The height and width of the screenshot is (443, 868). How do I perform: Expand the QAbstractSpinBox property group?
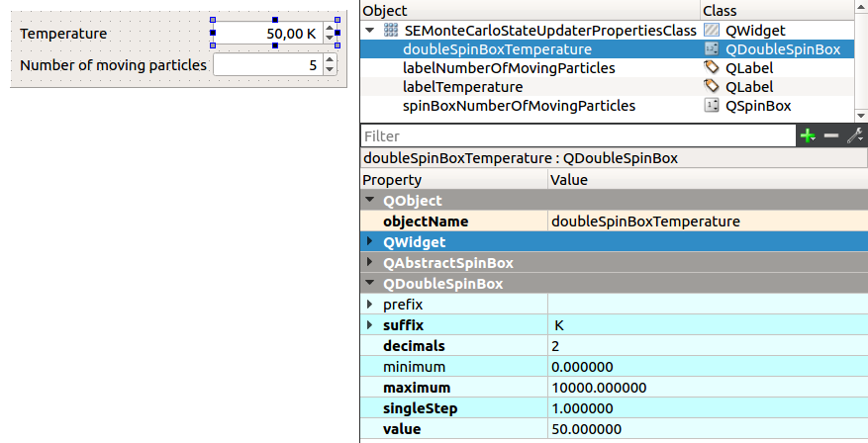point(370,263)
